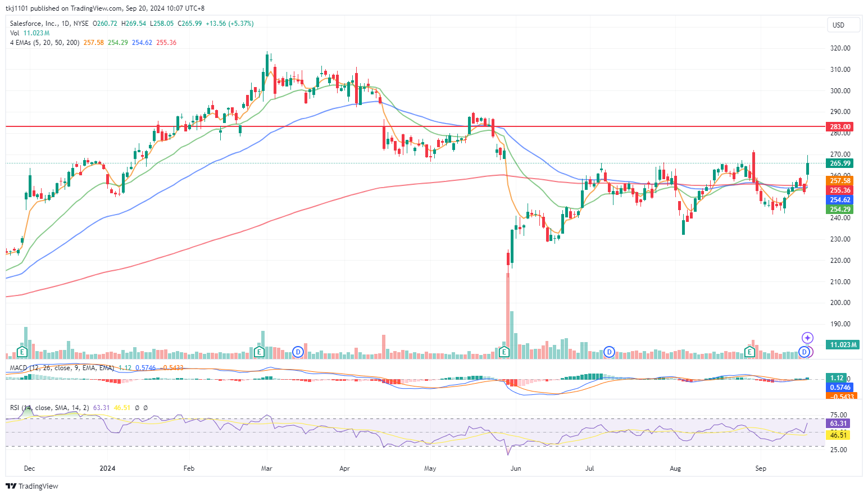This screenshot has width=868, height=496.
Task: Select the blue 254.62 EMA price label
Action: click(x=840, y=200)
